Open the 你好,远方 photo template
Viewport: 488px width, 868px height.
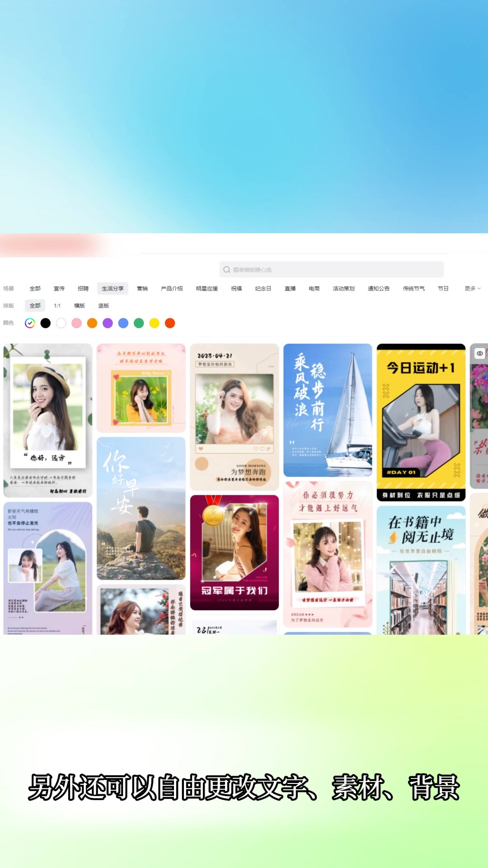click(x=48, y=420)
